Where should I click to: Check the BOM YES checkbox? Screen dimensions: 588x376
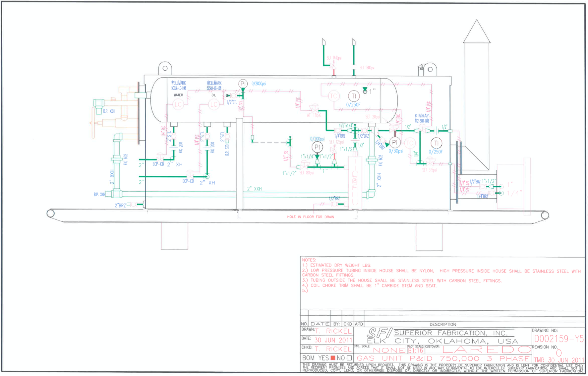click(333, 358)
